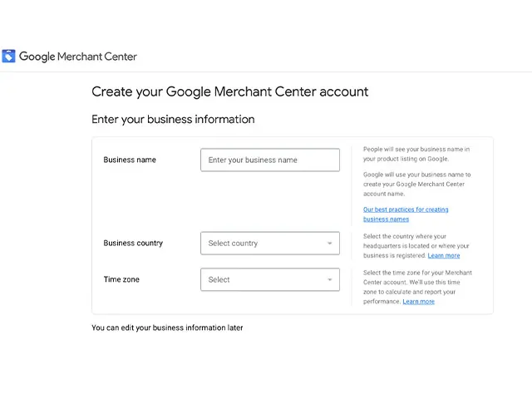
Task: Click 'Create your Google Merchant Center account' heading
Action: pyautogui.click(x=230, y=92)
